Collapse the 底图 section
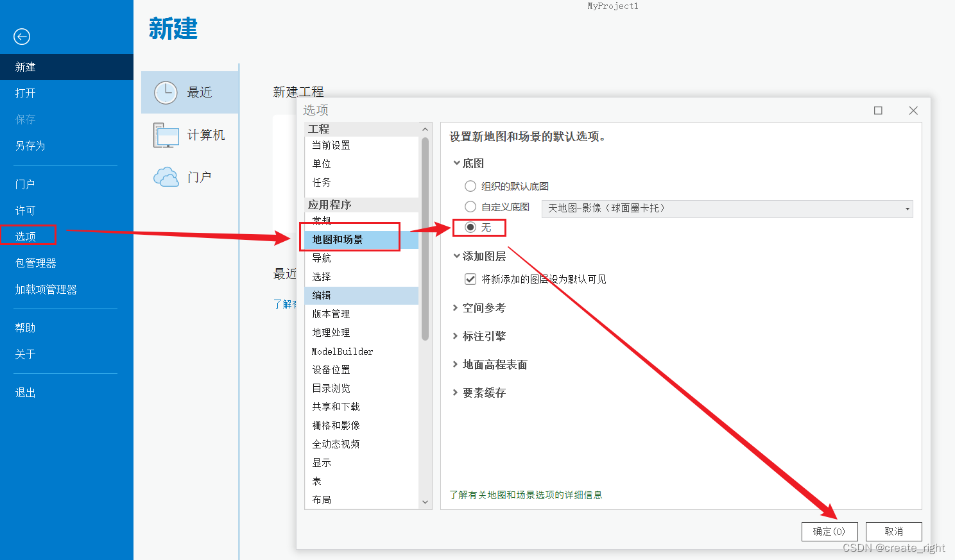The height and width of the screenshot is (560, 955). pyautogui.click(x=456, y=163)
